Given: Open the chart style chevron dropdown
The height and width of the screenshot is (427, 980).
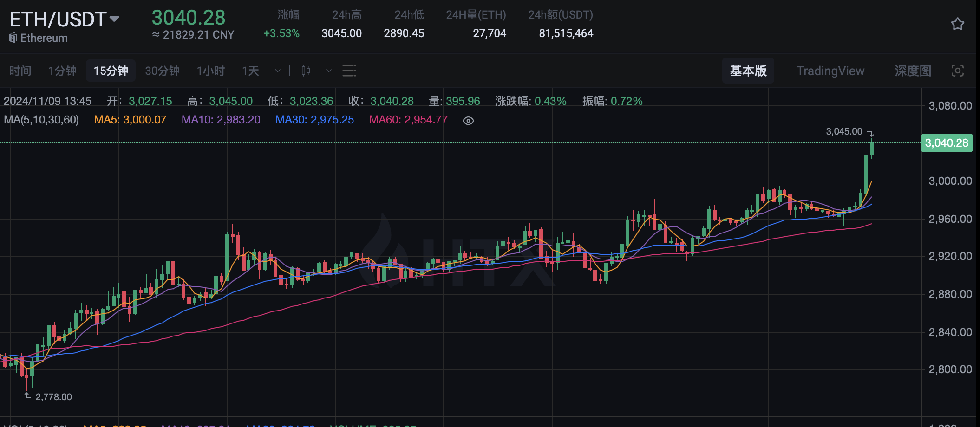Looking at the screenshot, I should point(328,71).
